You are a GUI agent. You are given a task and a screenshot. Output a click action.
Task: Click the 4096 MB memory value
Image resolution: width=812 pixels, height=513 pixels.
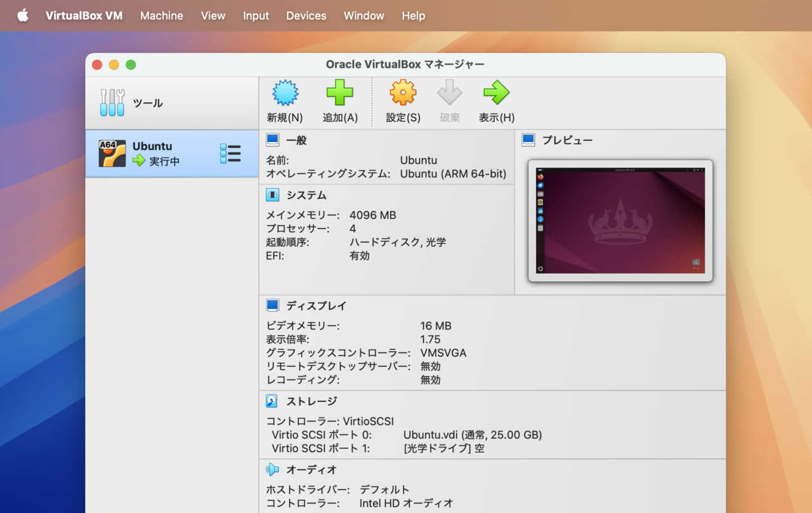373,215
